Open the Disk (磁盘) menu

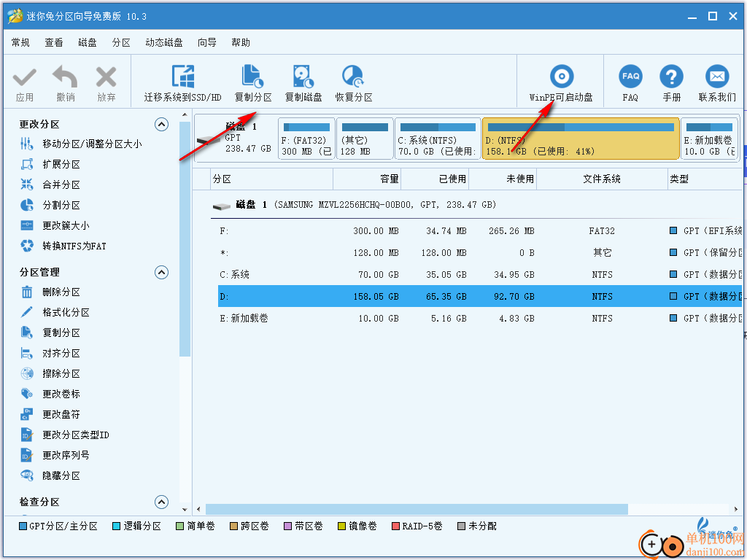(88, 43)
